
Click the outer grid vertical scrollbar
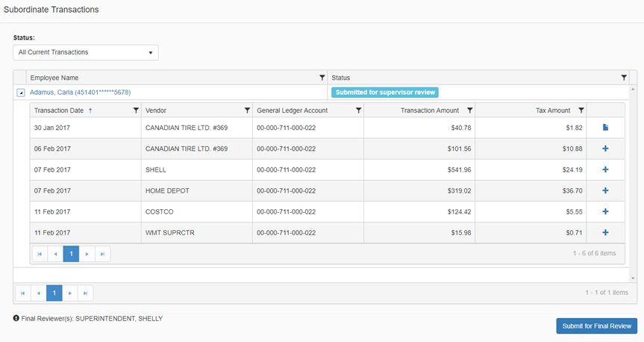(633, 179)
